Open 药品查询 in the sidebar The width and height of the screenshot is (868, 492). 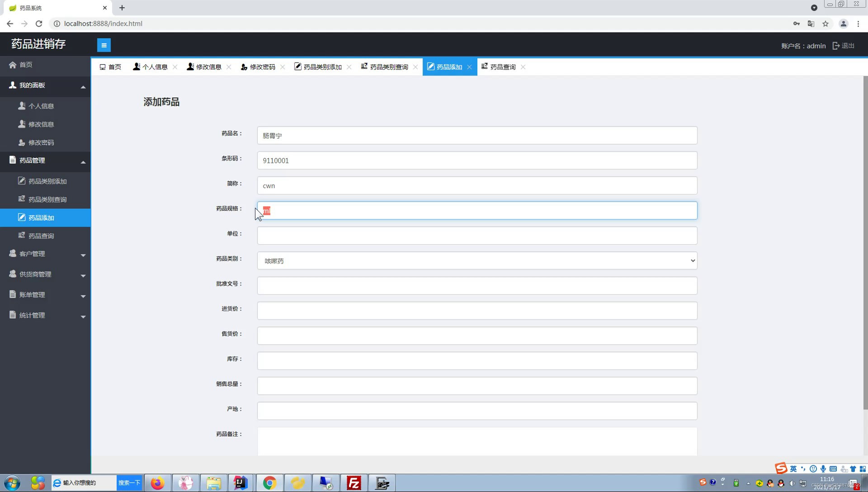click(45, 236)
